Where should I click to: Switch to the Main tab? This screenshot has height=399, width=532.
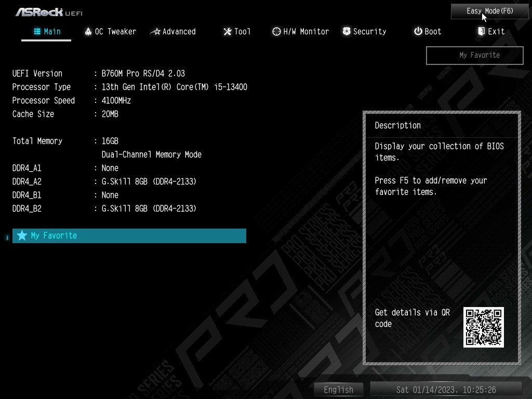pos(47,32)
